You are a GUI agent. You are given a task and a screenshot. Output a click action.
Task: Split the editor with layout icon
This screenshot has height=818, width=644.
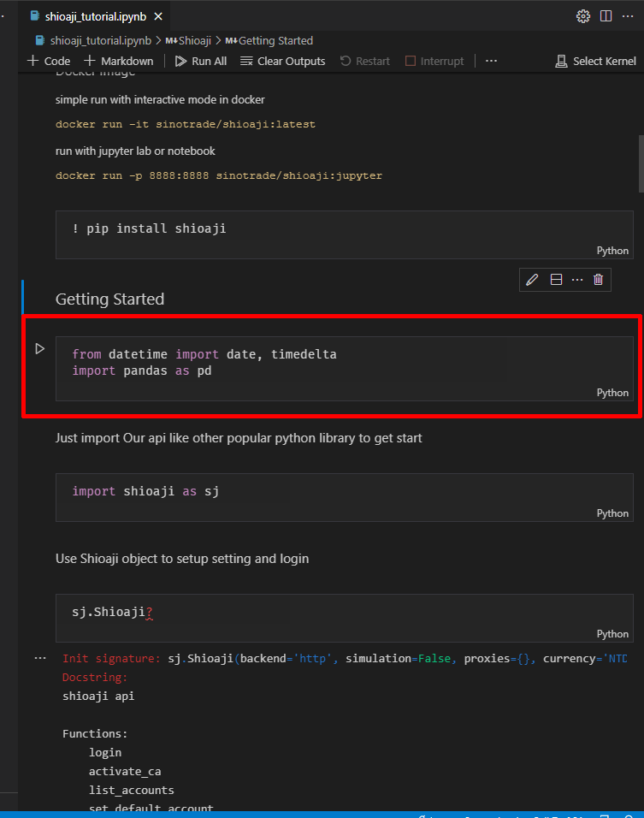(x=606, y=16)
